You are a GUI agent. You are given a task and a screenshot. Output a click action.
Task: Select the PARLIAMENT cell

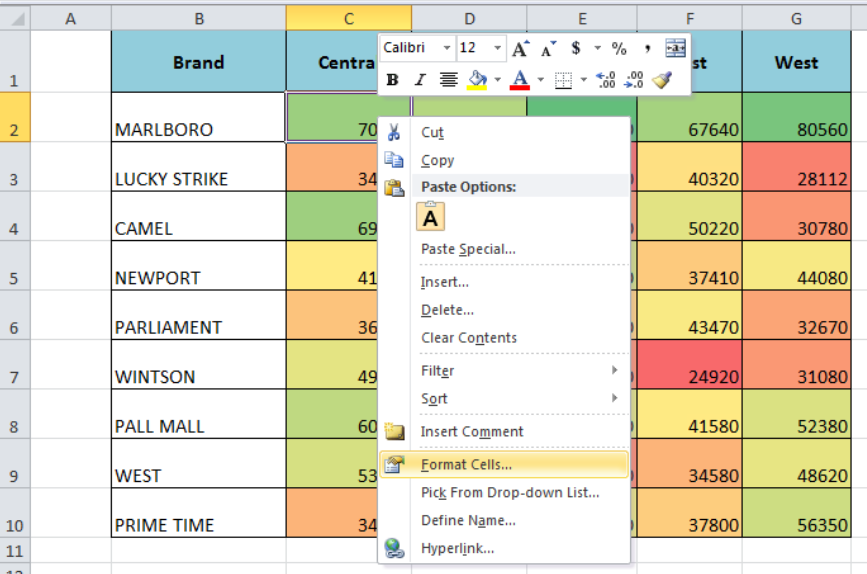point(199,315)
